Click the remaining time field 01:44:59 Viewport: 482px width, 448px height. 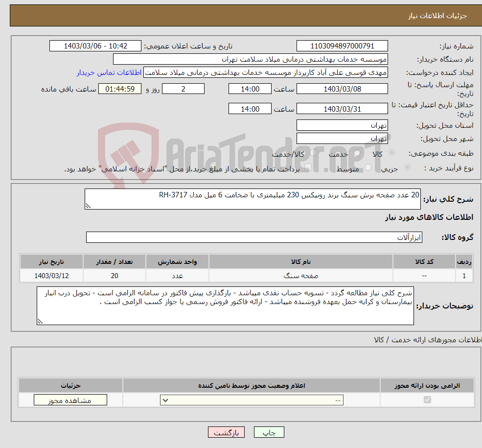120,89
